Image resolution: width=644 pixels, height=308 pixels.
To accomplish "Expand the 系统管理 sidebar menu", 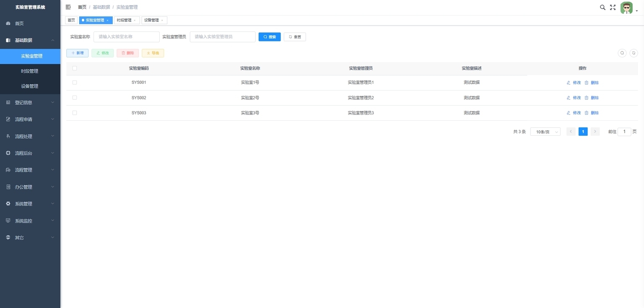I will point(30,204).
